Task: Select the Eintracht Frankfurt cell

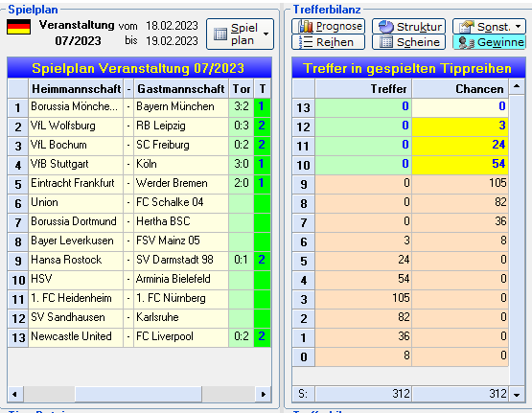Action: 76,184
